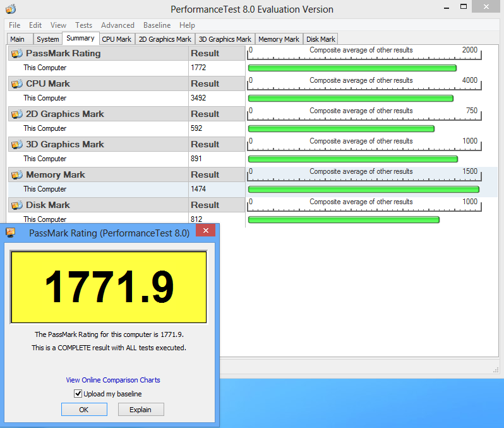Open the Help menu
The height and width of the screenshot is (428, 504).
point(187,25)
